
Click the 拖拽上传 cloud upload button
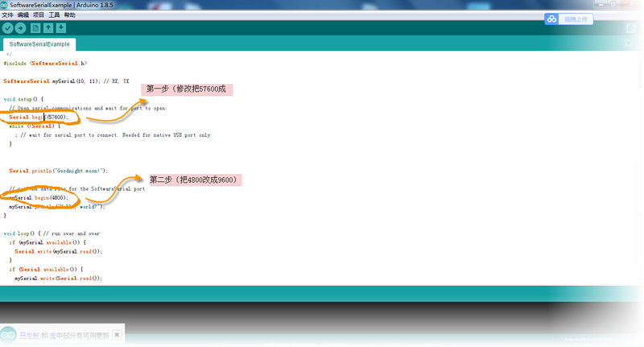coord(576,19)
